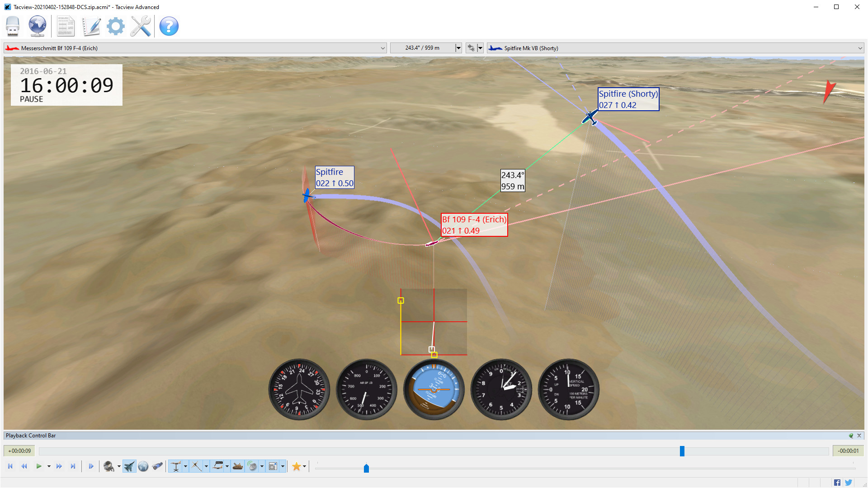The height and width of the screenshot is (488, 868).
Task: Click the Bf 109 F-4 (Erich) aircraft label
Action: point(474,225)
